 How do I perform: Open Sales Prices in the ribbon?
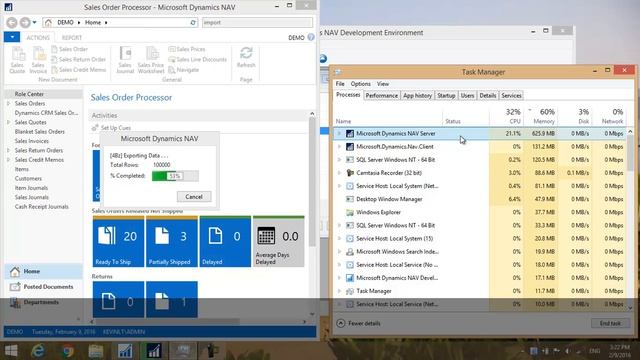point(187,49)
